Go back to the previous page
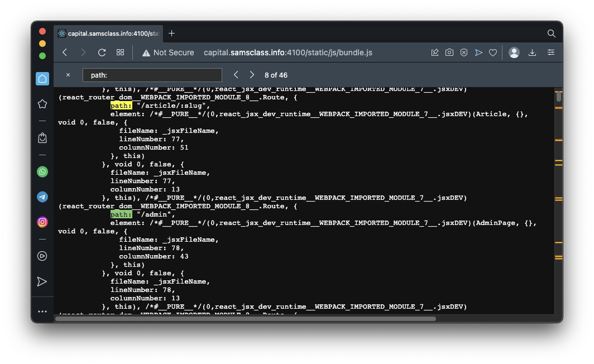The width and height of the screenshot is (594, 364). click(x=65, y=52)
